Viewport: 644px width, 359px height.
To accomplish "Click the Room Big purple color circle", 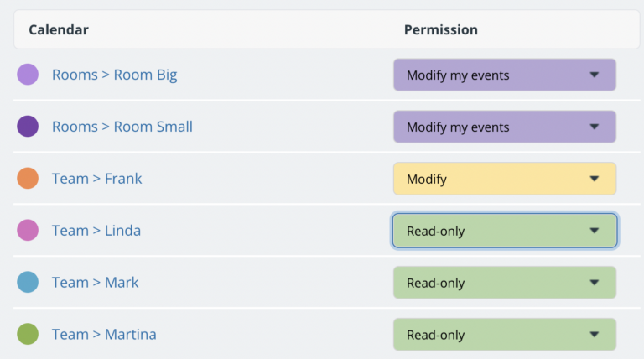I will [28, 75].
